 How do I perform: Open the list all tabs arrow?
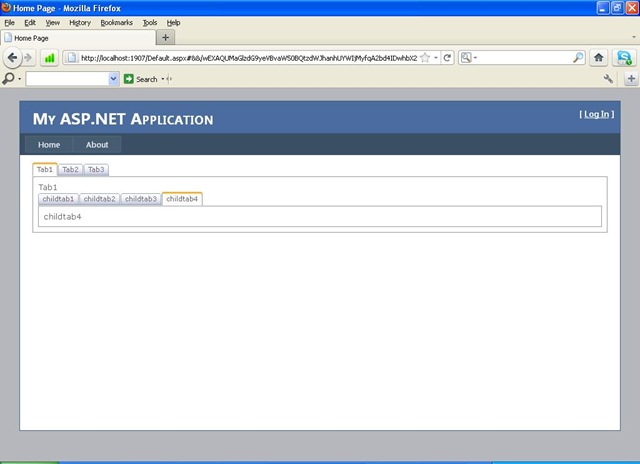pyautogui.click(x=633, y=37)
